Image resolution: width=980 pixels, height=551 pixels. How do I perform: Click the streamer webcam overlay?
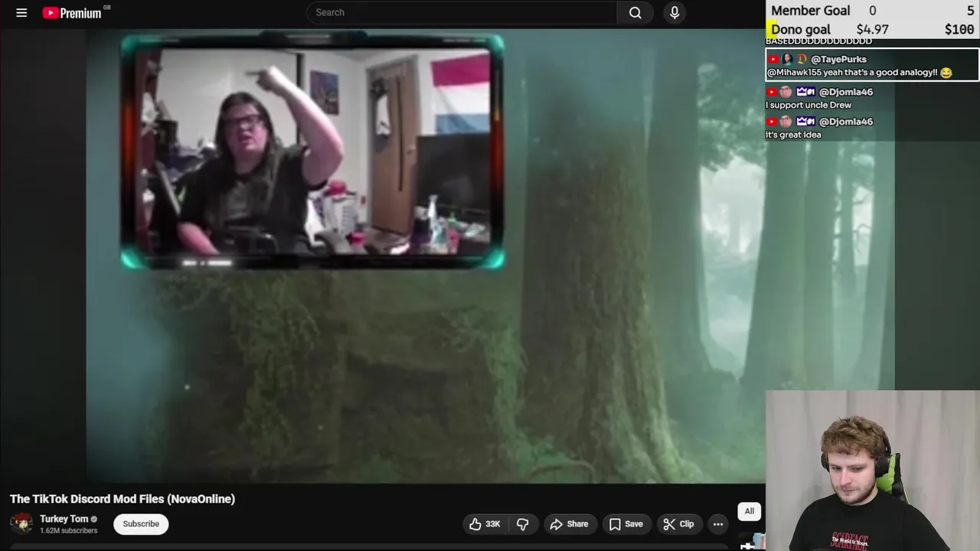(873, 471)
